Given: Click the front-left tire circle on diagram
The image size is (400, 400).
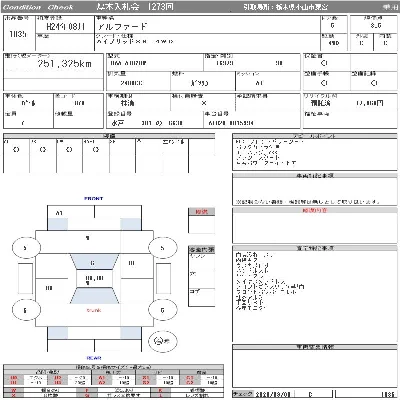Looking at the screenshot, I should [26, 248].
